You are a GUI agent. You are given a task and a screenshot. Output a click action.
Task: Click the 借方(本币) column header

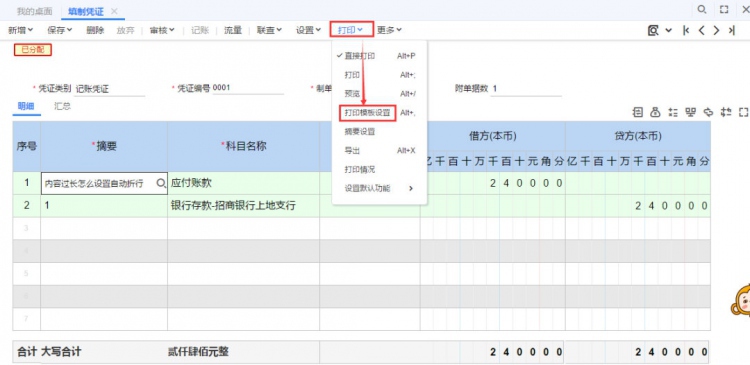(x=493, y=136)
